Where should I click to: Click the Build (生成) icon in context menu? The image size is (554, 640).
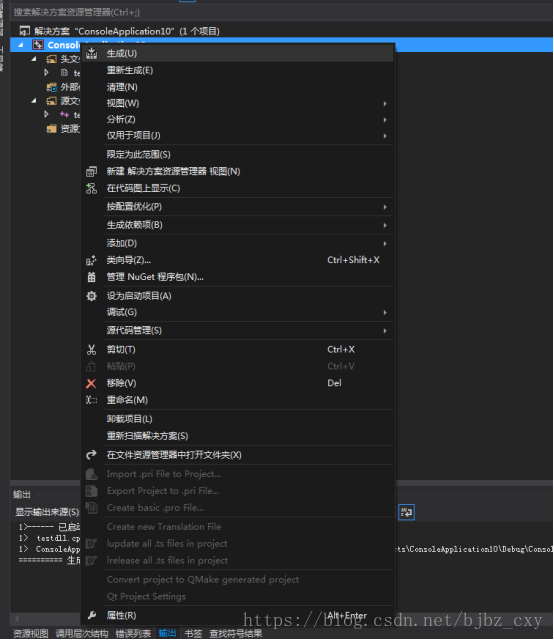point(91,53)
